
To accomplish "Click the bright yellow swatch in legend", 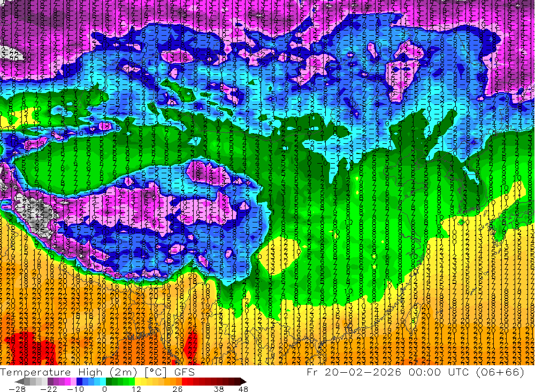I will tap(137, 382).
